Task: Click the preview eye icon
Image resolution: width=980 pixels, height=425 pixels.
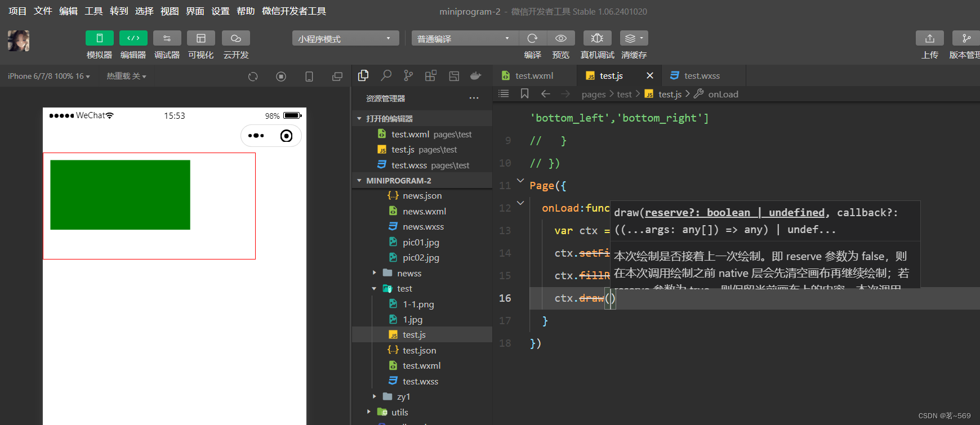Action: [x=561, y=38]
